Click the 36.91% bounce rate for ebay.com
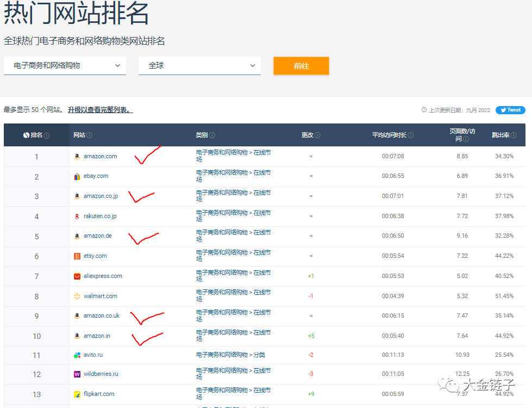The height and width of the screenshot is (408, 532). (x=504, y=176)
